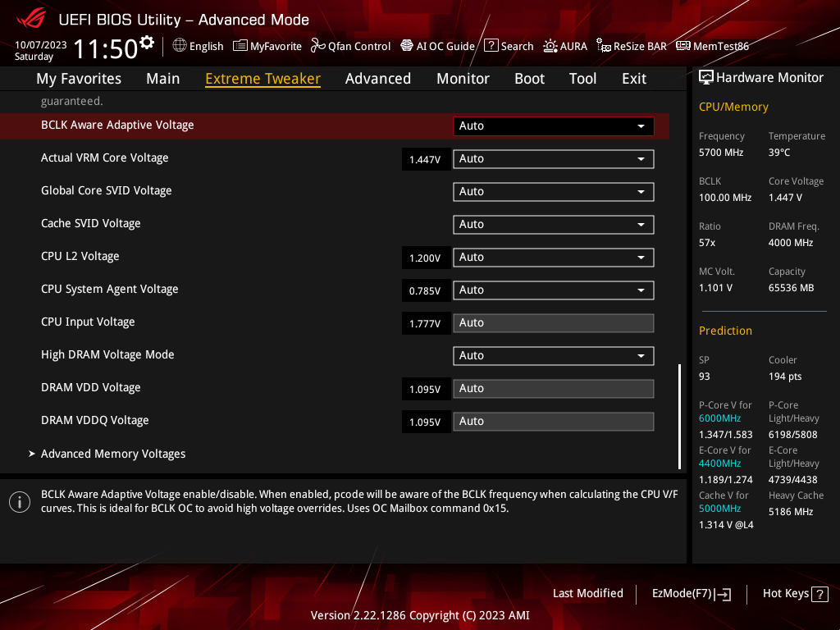The width and height of the screenshot is (840, 630).
Task: Select DRAM VDD Voltage label
Action: point(90,387)
